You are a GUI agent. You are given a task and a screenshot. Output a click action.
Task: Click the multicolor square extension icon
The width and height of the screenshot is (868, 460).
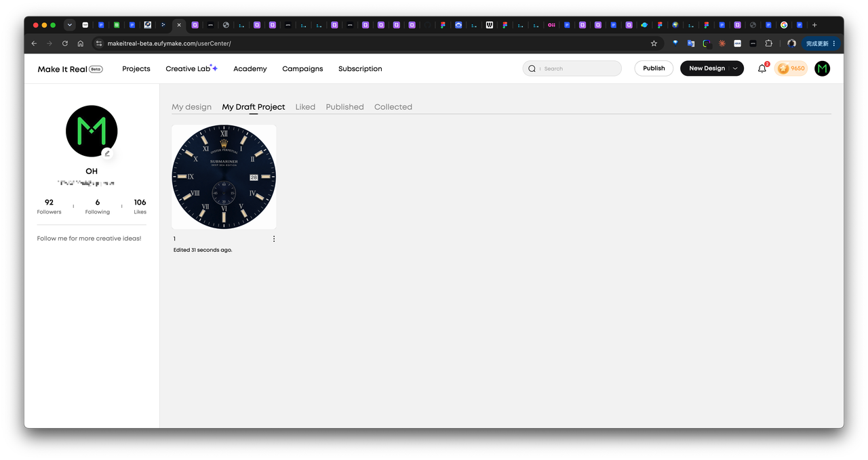(x=707, y=43)
